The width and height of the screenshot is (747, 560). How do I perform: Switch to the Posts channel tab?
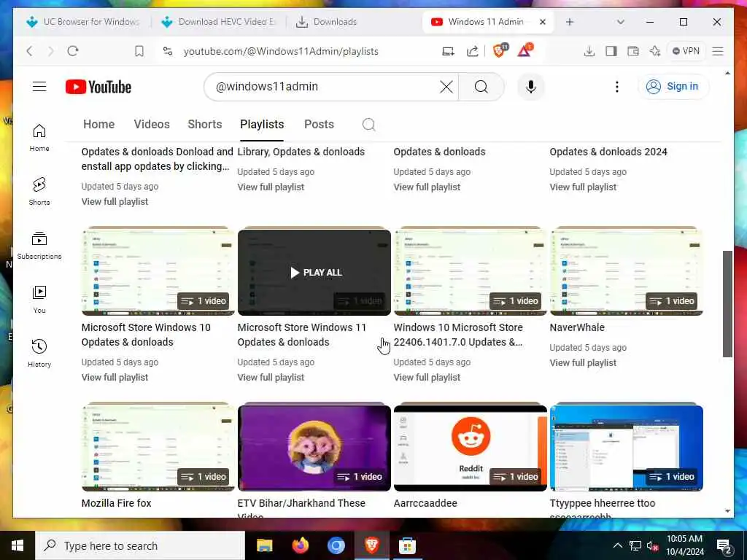(319, 124)
